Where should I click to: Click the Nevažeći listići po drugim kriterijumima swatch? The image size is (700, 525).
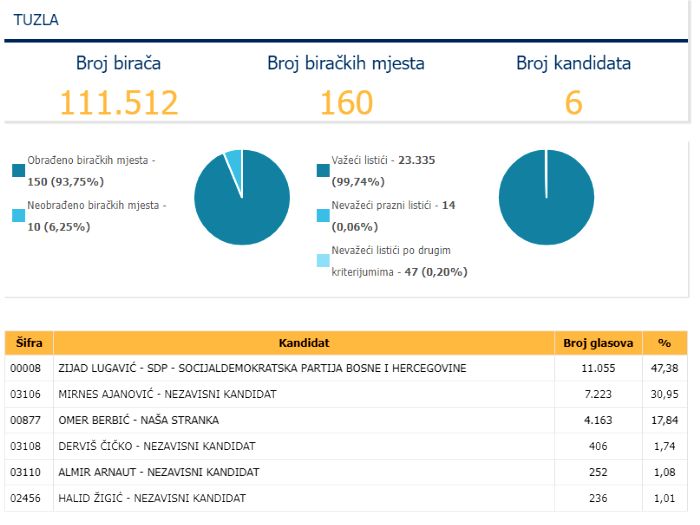pyautogui.click(x=323, y=261)
